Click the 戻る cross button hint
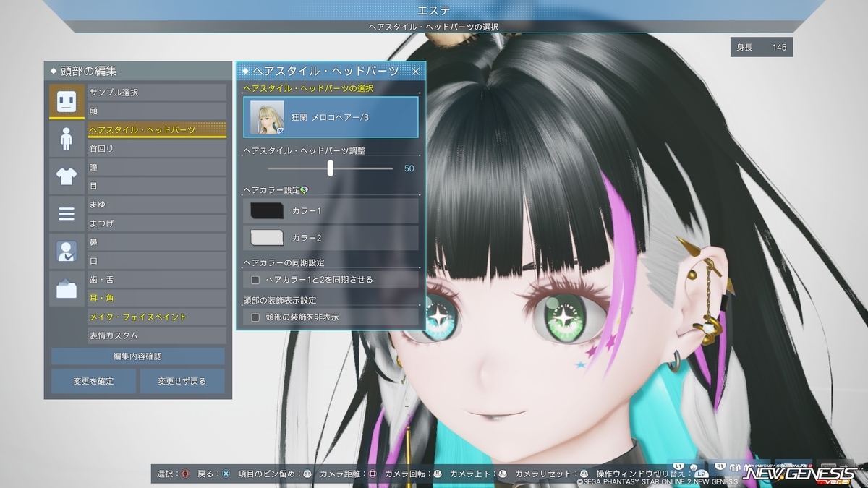The image size is (868, 488). pyautogui.click(x=226, y=474)
